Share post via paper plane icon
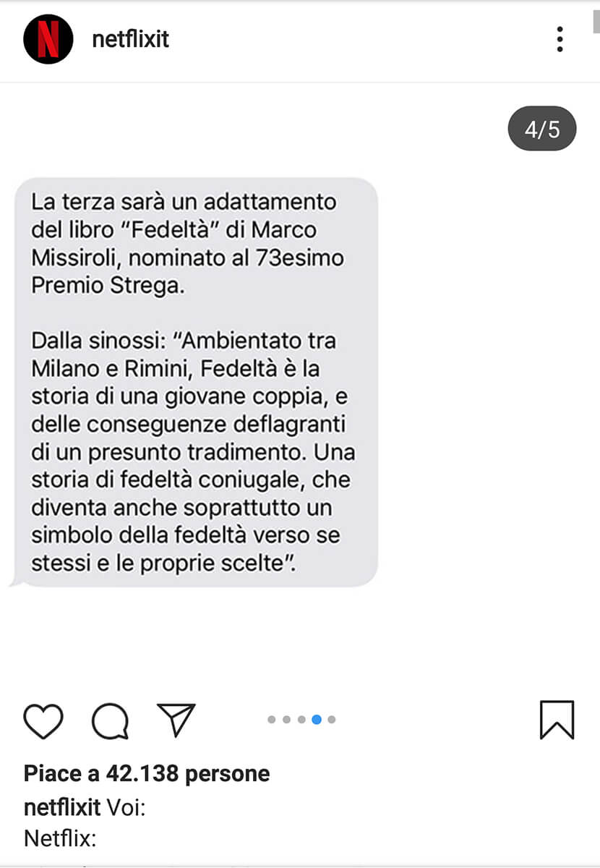Screen dimensions: 600x868 click(176, 720)
